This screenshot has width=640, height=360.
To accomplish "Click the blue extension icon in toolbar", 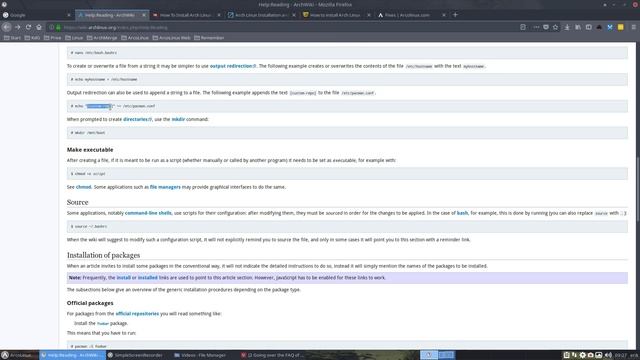I will pyautogui.click(x=610, y=27).
